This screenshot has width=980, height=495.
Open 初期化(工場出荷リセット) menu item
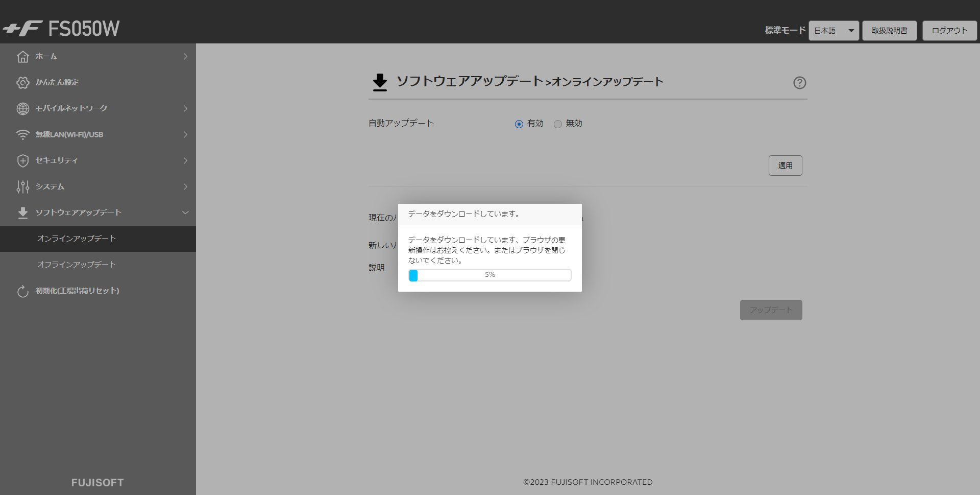pyautogui.click(x=98, y=291)
